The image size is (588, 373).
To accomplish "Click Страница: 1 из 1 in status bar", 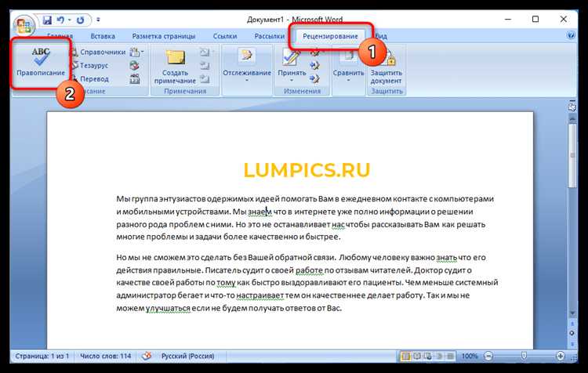I will coord(42,356).
